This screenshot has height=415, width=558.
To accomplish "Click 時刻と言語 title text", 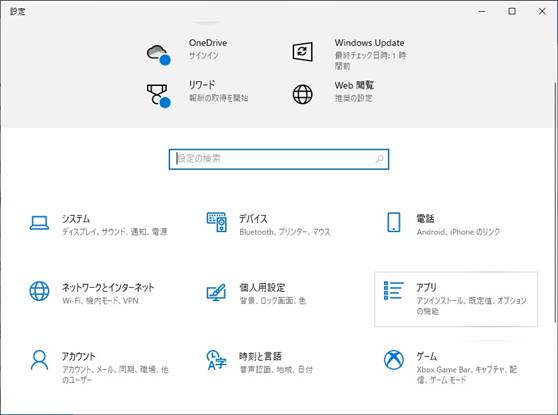I will [260, 356].
